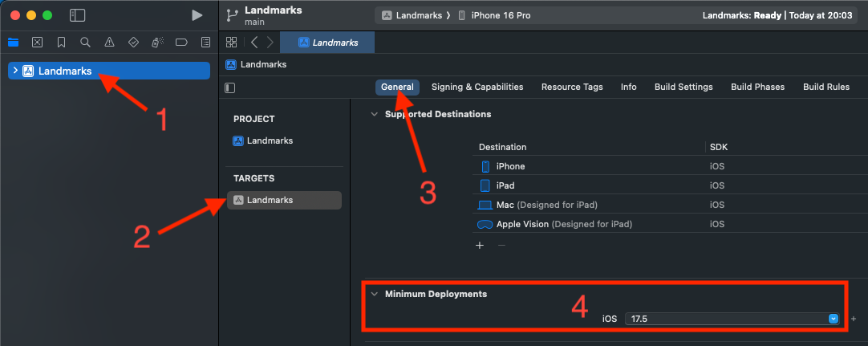Run the Landmarks app with Play button
This screenshot has height=346, width=868.
[197, 15]
